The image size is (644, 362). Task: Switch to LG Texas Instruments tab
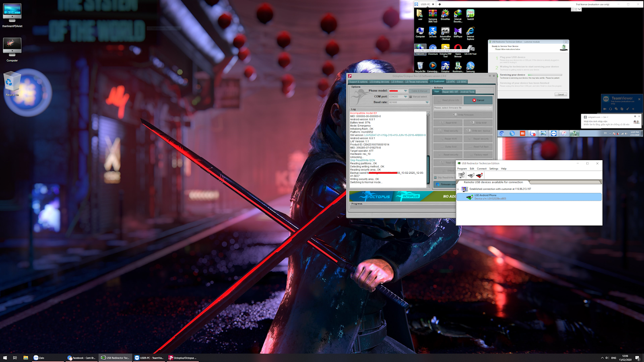[x=416, y=82]
